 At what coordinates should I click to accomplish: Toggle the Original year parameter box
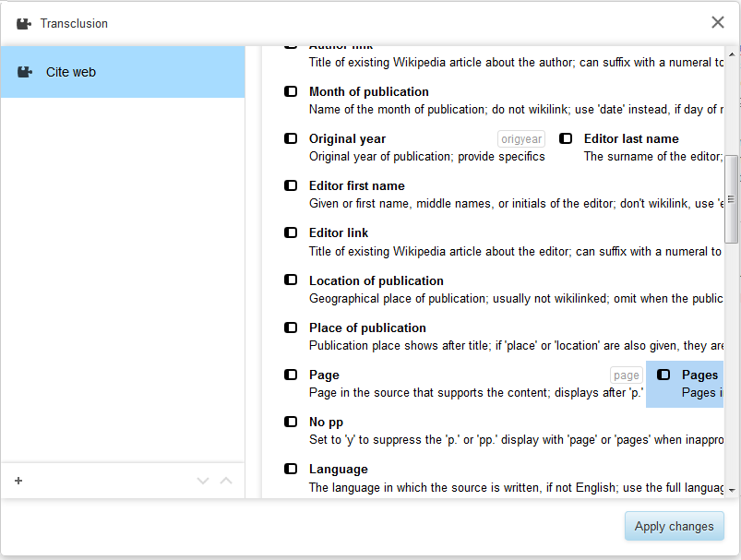click(x=291, y=138)
